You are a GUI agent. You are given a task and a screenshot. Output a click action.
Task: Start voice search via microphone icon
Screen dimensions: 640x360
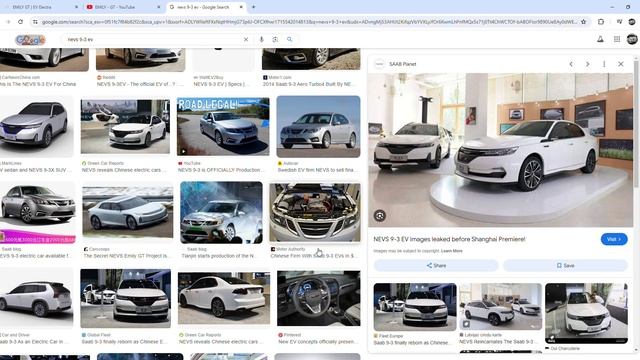click(x=261, y=40)
